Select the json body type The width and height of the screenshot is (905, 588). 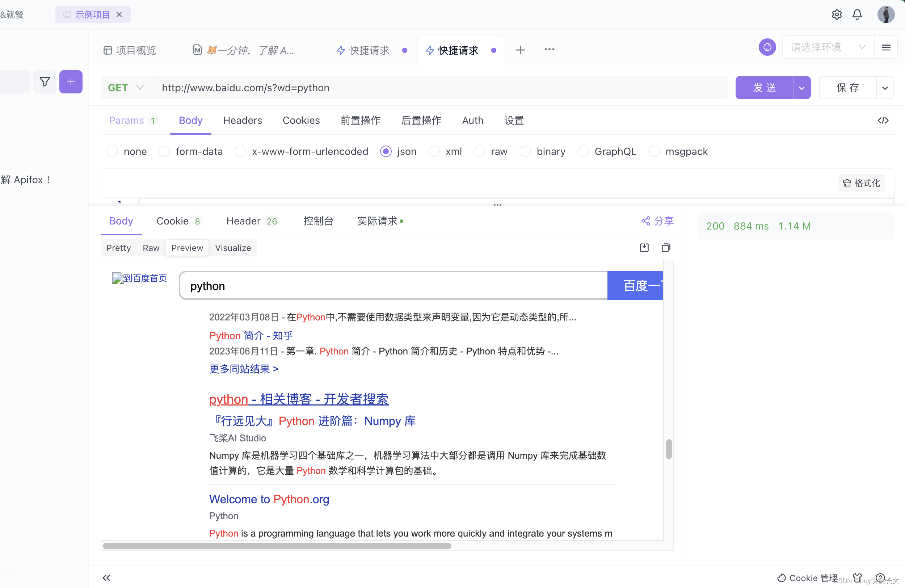(398, 151)
